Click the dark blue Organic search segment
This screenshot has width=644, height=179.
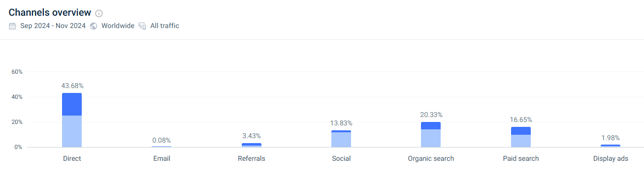[x=431, y=126]
